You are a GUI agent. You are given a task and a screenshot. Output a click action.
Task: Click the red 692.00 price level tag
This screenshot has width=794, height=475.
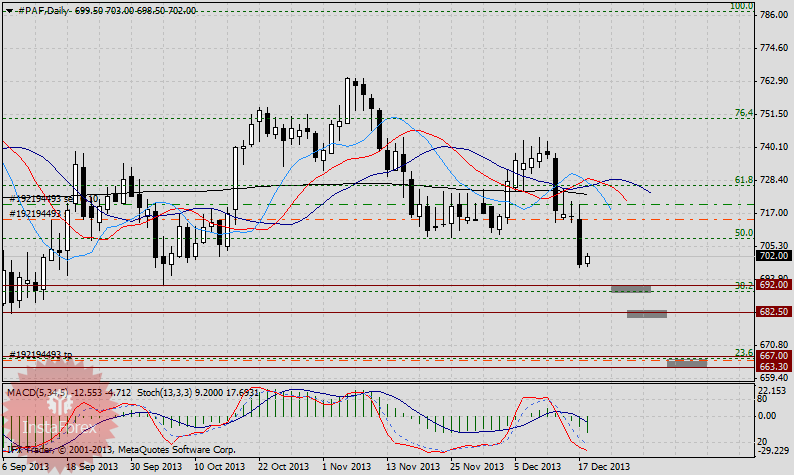pyautogui.click(x=774, y=285)
